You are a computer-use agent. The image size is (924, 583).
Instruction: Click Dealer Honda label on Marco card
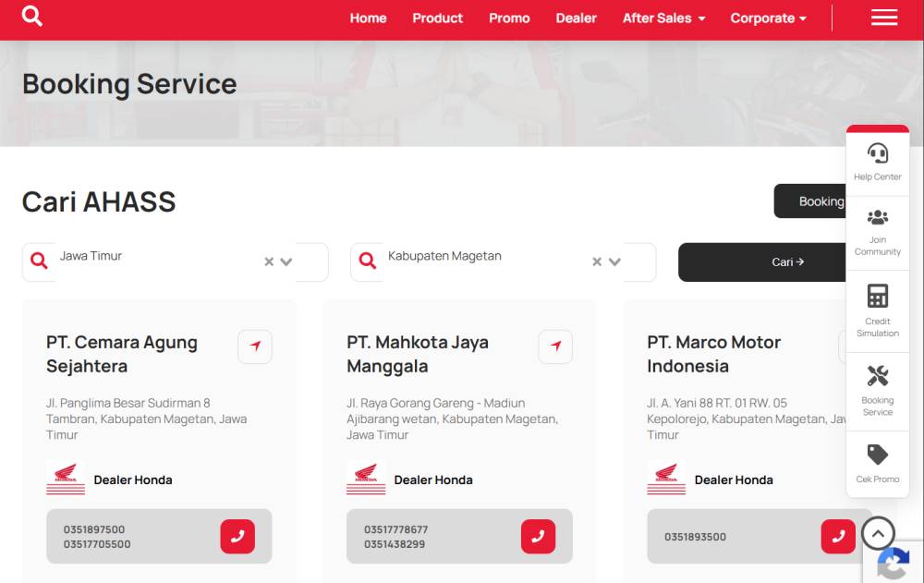point(734,480)
